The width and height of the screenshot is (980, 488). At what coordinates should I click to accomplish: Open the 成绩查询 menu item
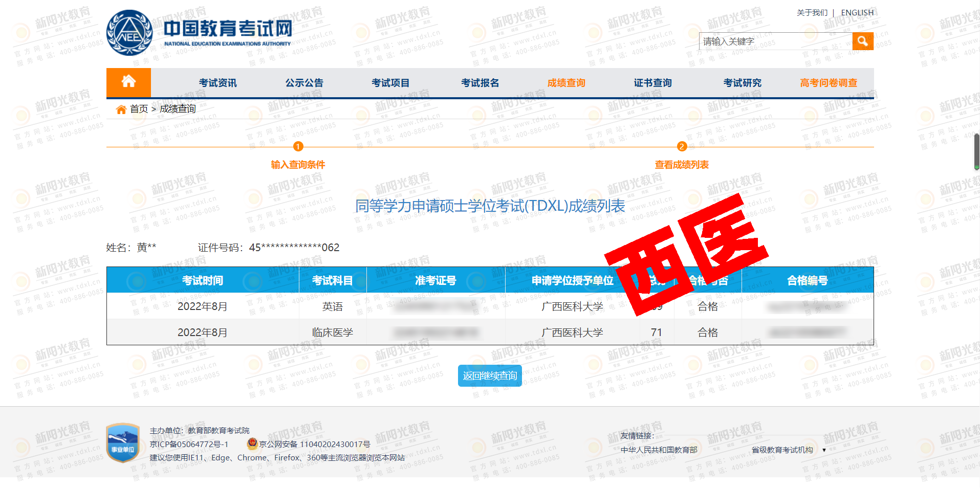[567, 83]
